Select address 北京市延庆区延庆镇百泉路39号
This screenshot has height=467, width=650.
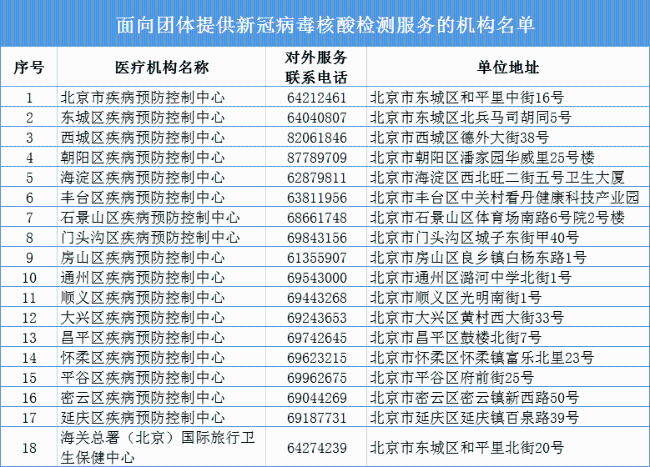pyautogui.click(x=474, y=417)
